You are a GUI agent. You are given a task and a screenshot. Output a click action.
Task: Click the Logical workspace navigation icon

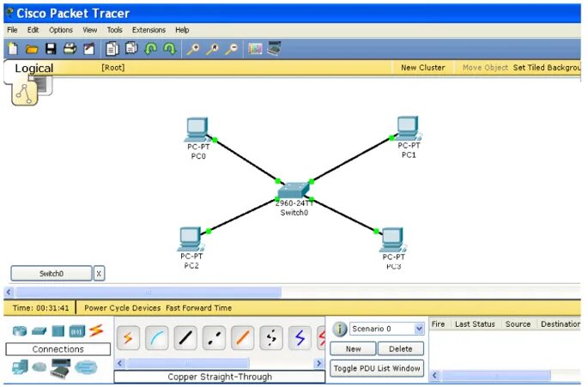click(25, 93)
